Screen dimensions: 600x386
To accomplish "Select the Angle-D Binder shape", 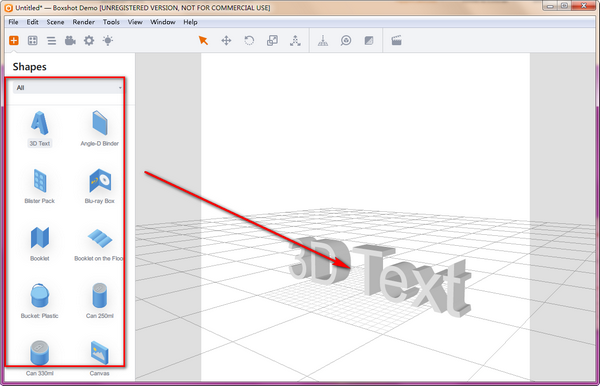I will (x=99, y=129).
